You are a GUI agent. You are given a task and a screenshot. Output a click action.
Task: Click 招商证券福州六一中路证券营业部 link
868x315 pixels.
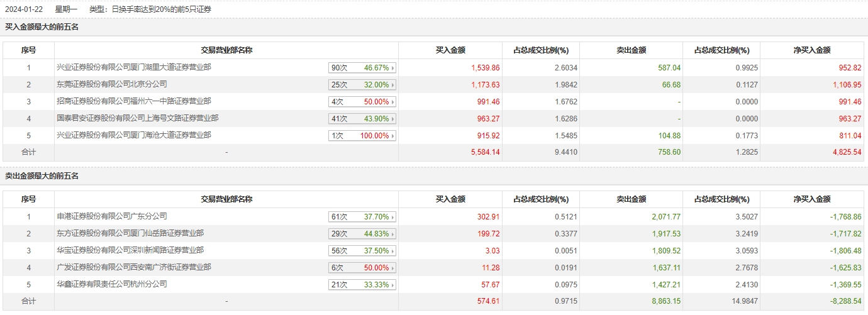point(134,101)
